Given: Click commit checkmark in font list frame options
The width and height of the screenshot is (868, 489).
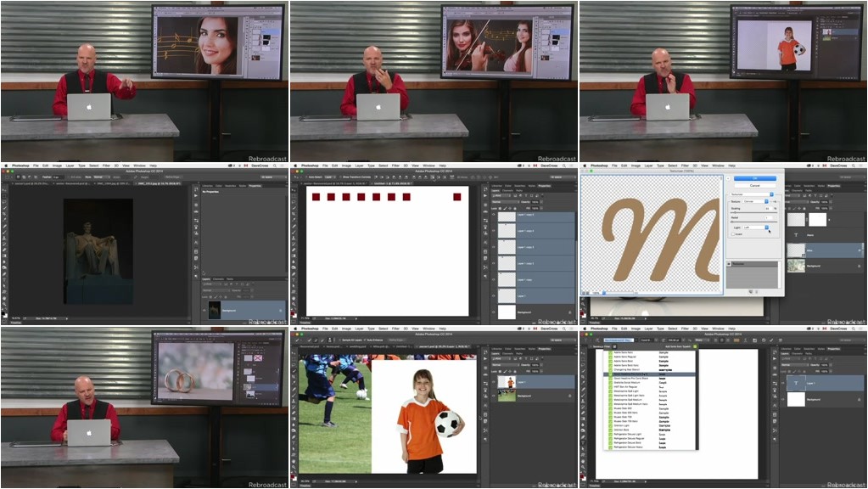Looking at the screenshot, I should 771,340.
